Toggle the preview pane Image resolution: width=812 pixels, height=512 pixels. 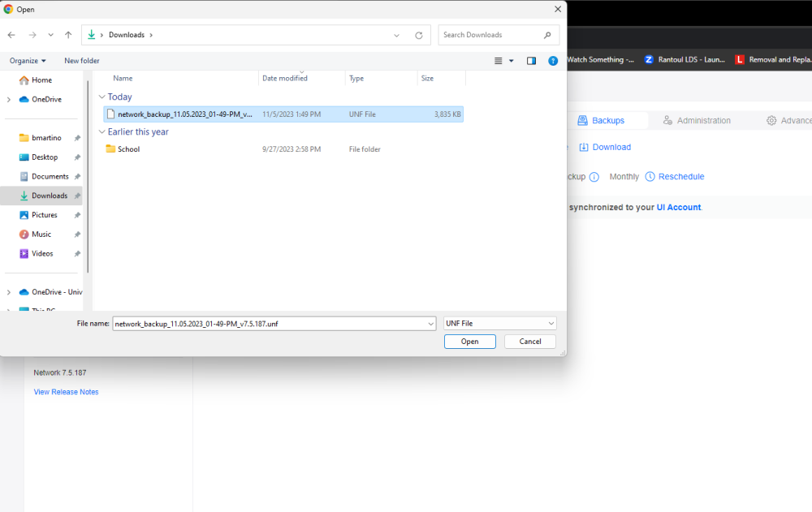click(x=531, y=61)
